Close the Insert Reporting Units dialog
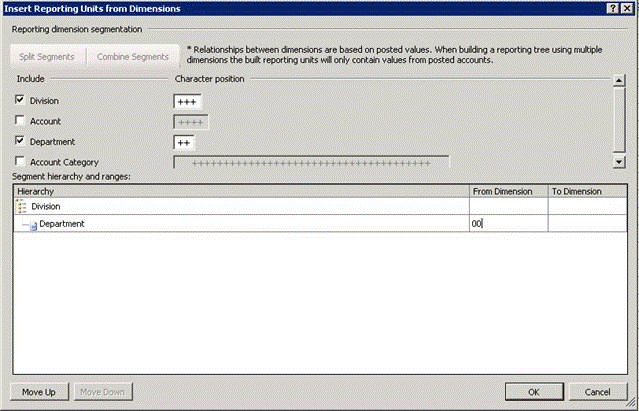Viewport: 639px width, 411px height. [627, 8]
